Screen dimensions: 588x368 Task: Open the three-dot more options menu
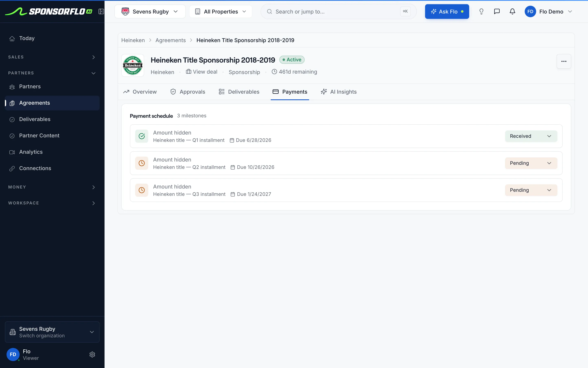coord(564,61)
